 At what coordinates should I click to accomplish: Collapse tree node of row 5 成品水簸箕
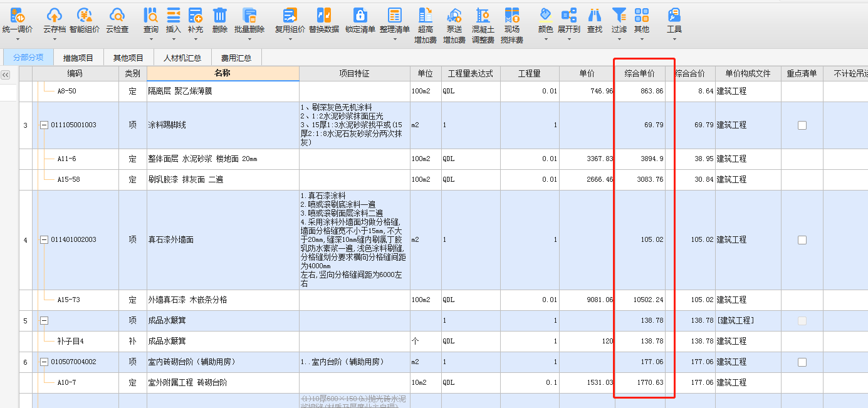44,321
